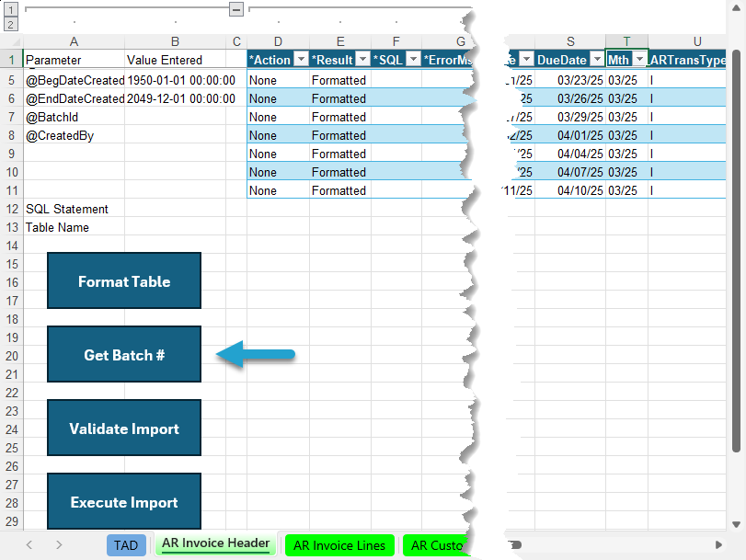The image size is (746, 560).
Task: Open the *SQL column filter dropdown
Action: click(414, 60)
